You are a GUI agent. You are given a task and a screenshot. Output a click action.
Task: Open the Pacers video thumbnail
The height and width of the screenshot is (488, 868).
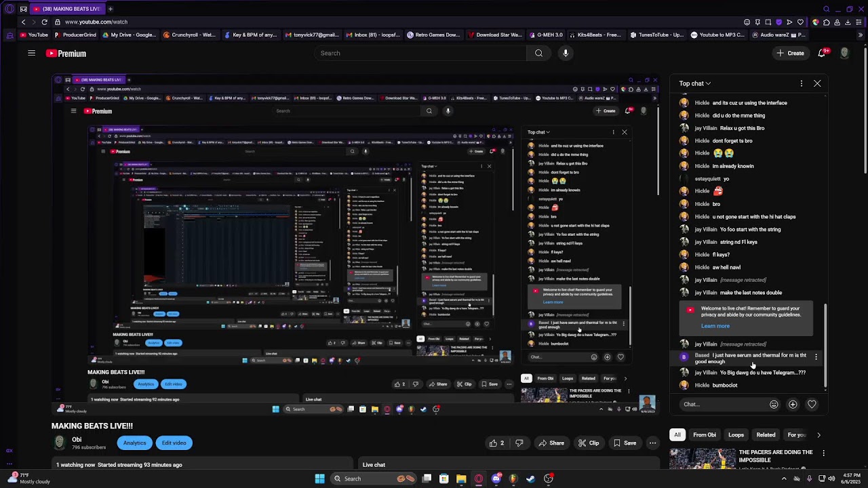703,459
